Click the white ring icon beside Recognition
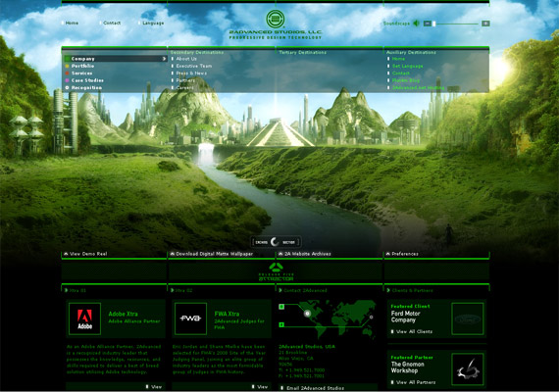The image size is (559, 392). (x=67, y=87)
